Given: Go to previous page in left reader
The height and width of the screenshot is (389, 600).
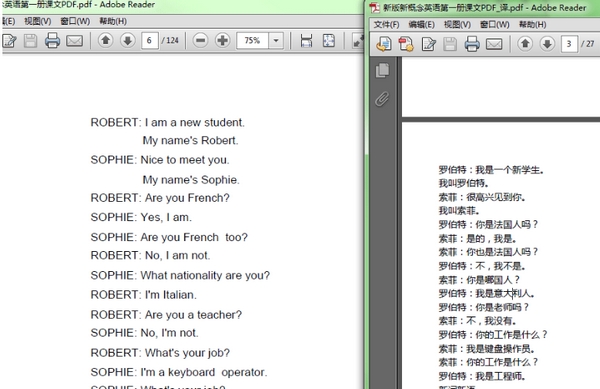Looking at the screenshot, I should tap(106, 40).
